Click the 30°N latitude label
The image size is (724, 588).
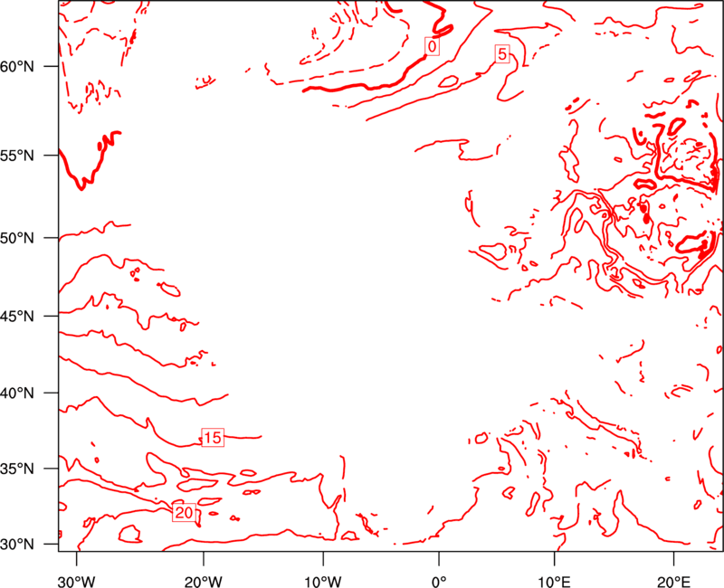pos(17,545)
